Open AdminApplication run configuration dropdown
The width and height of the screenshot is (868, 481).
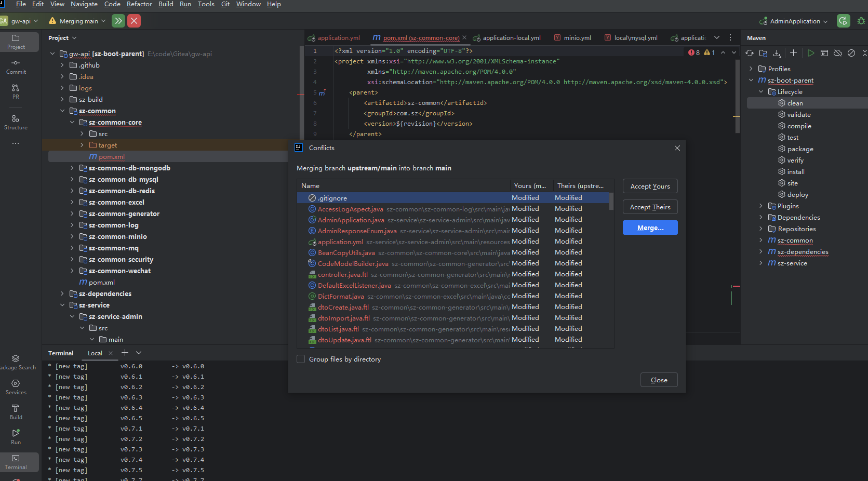(x=793, y=21)
